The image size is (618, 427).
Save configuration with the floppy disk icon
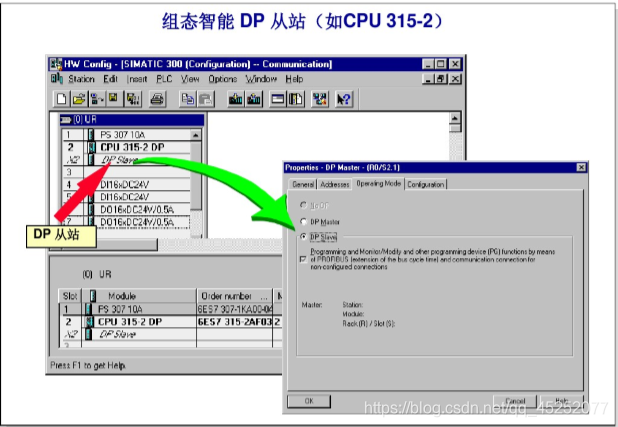[x=114, y=99]
